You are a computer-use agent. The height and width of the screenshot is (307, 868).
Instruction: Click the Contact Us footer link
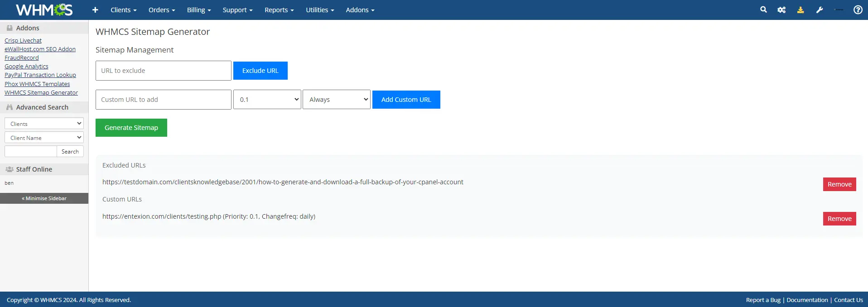tap(849, 300)
